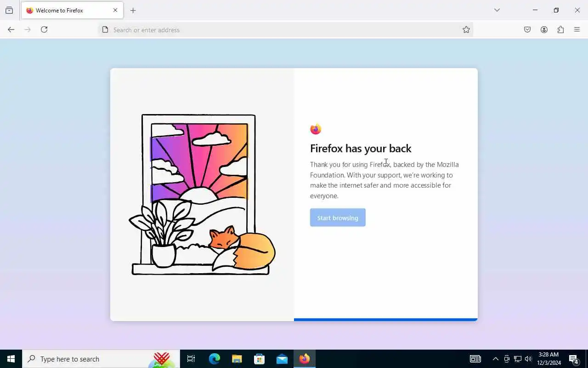Open the Windows Start menu

point(11,359)
